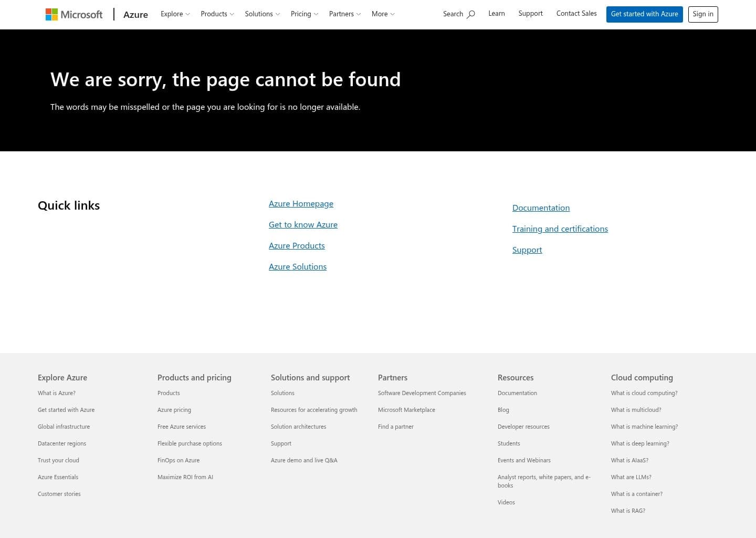Open Documentation link under Resources
Viewport: 756px width, 538px height.
517,393
